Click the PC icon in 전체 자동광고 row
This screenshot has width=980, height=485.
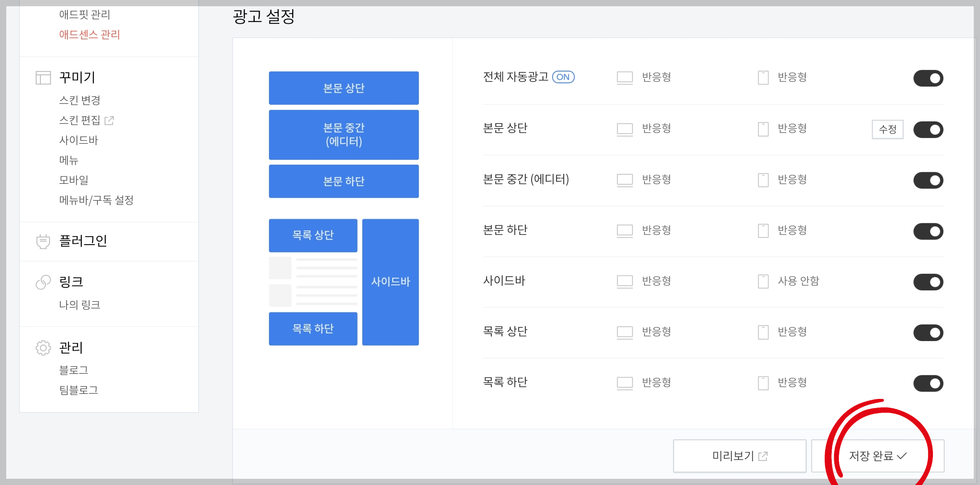tap(624, 77)
